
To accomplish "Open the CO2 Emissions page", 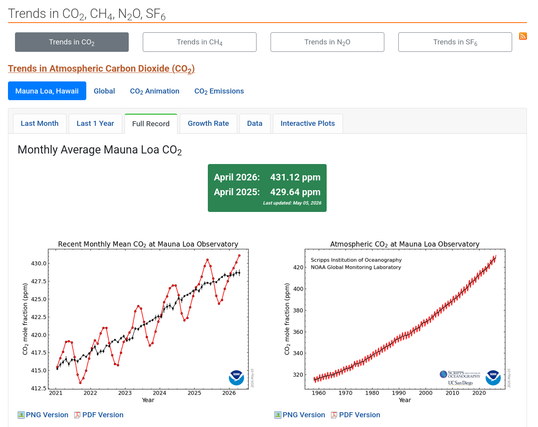I will point(219,91).
